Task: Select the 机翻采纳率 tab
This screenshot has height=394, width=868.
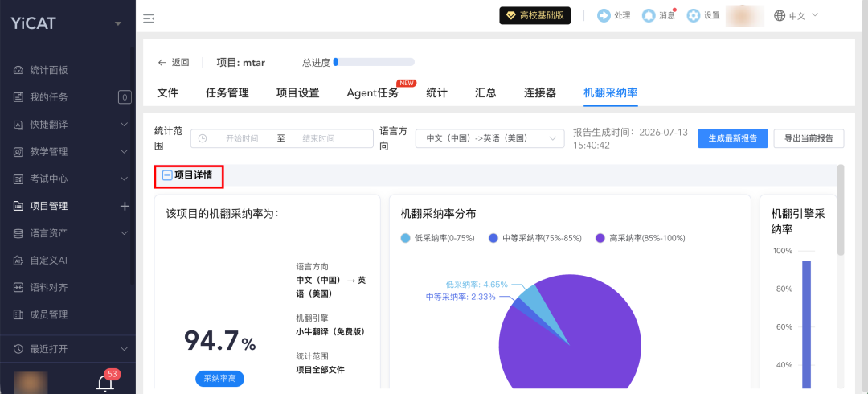Action: point(611,93)
